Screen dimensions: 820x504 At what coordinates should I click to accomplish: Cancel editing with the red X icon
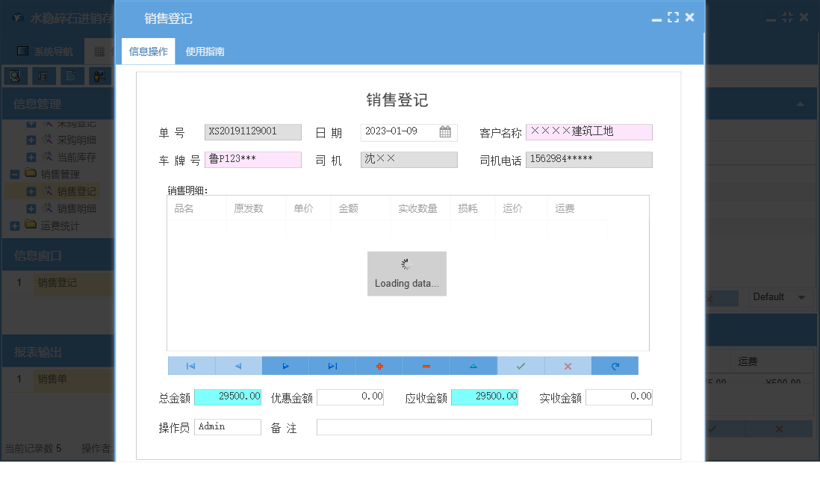click(x=568, y=365)
